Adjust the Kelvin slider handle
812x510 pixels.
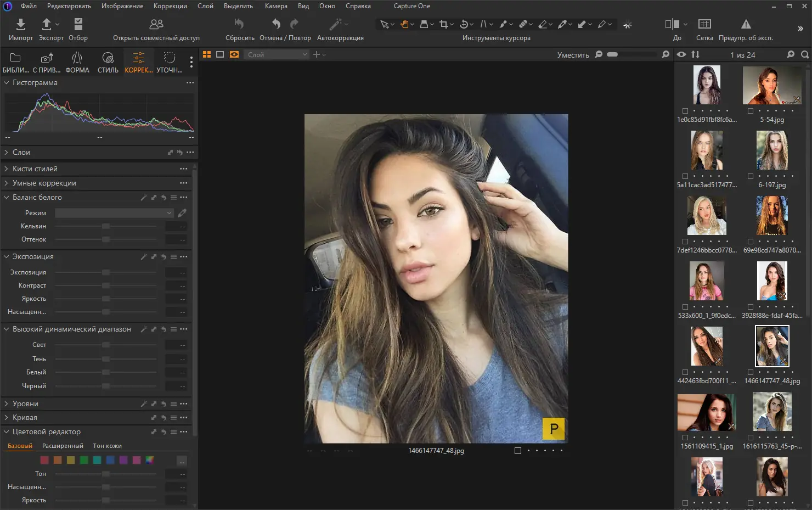106,226
